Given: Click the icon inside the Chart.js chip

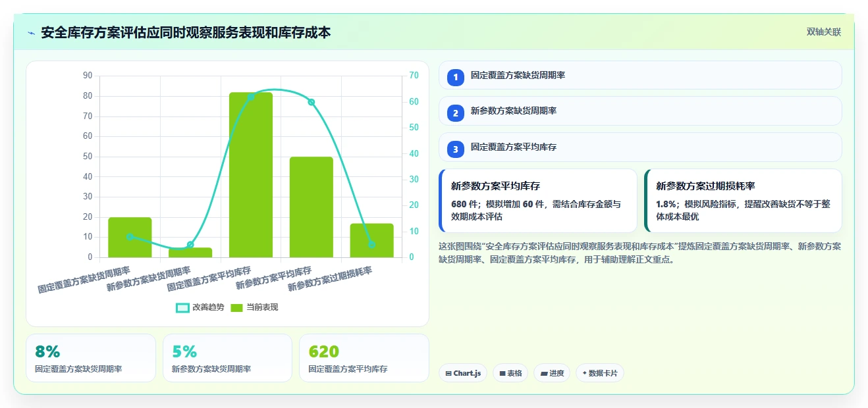Looking at the screenshot, I should click(x=448, y=373).
